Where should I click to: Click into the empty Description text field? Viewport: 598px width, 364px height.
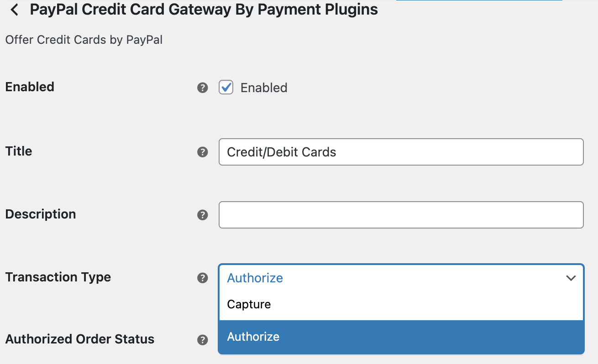coord(401,215)
